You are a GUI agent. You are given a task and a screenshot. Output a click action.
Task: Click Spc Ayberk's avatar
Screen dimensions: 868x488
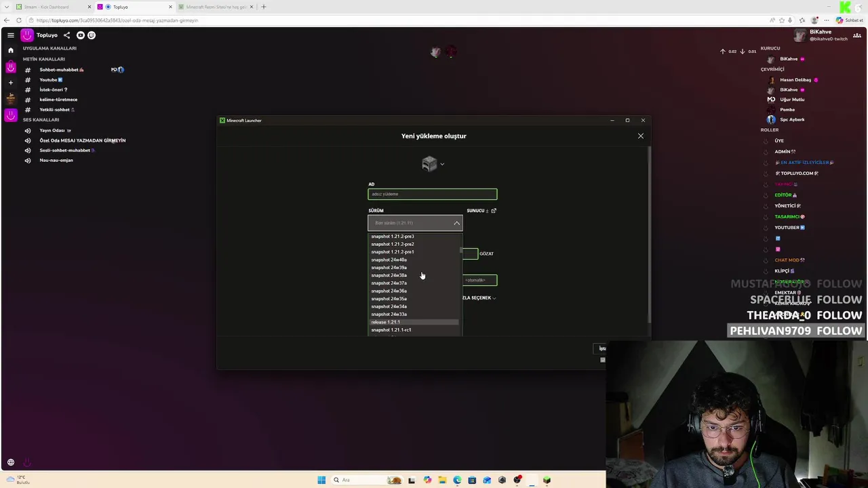coord(771,119)
